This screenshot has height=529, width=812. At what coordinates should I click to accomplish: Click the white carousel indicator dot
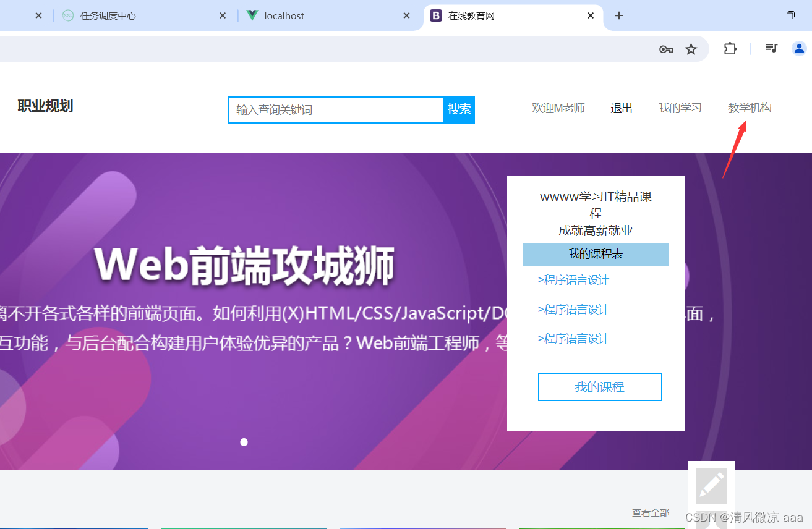[x=244, y=442]
